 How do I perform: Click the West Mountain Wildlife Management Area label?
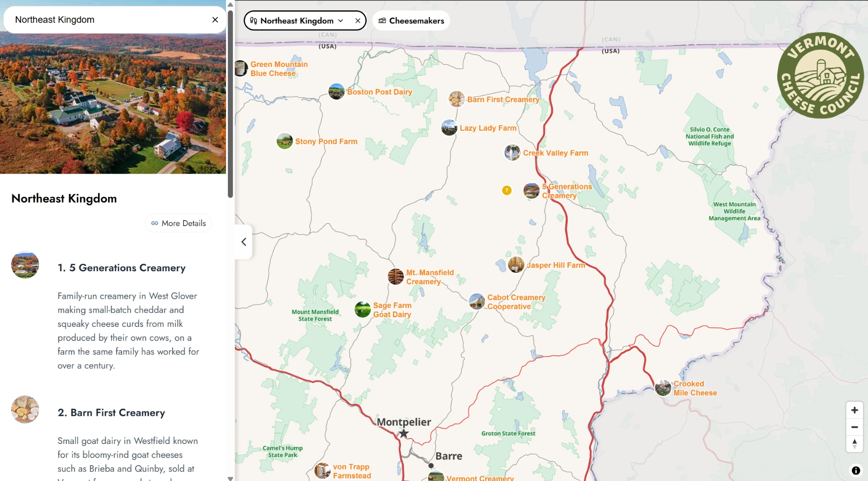(x=734, y=211)
